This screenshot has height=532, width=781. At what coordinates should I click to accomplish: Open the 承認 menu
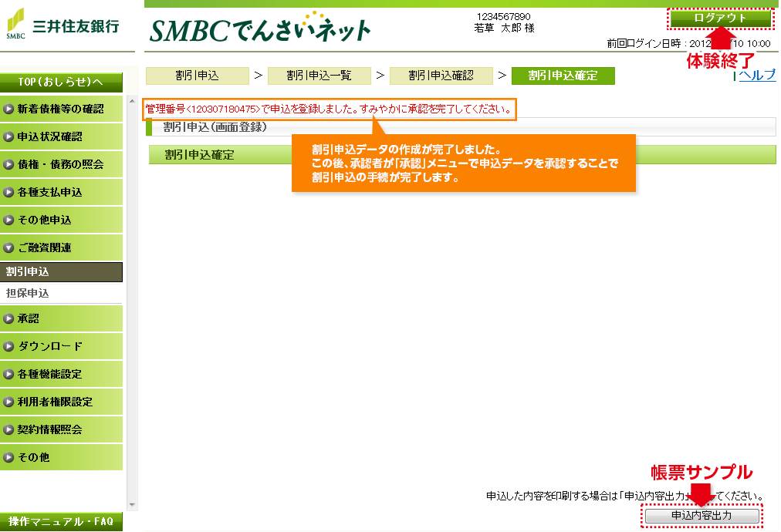tap(61, 319)
